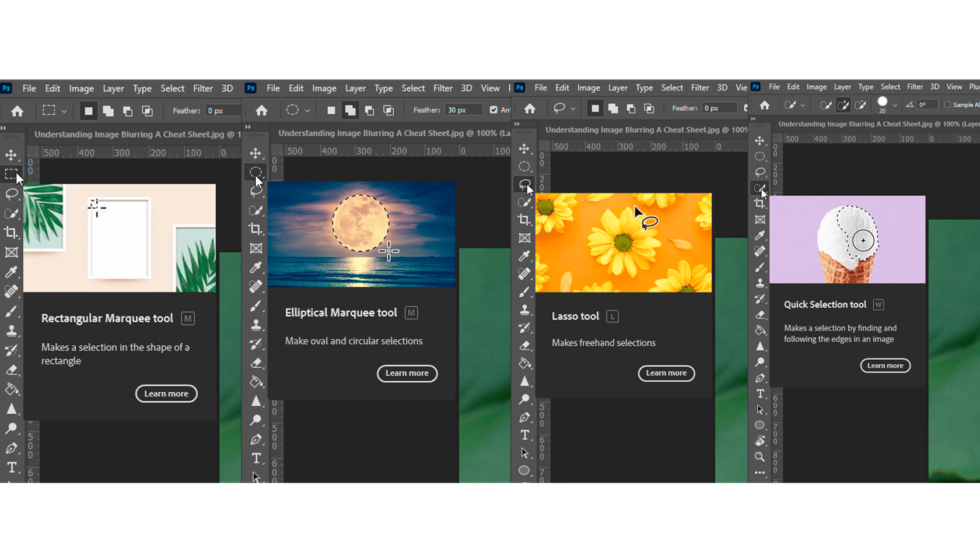Select Move tool in Rectangular Marquee panel toolbar
The height and width of the screenshot is (545, 980).
11,154
